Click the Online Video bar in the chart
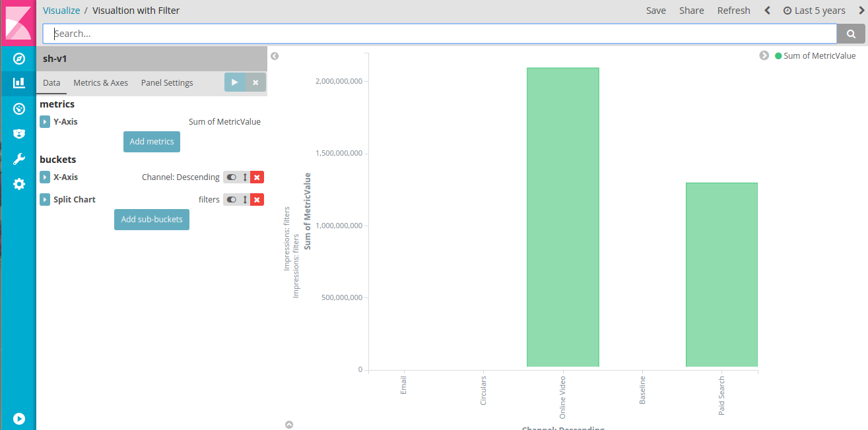868x430 pixels. 563,217
